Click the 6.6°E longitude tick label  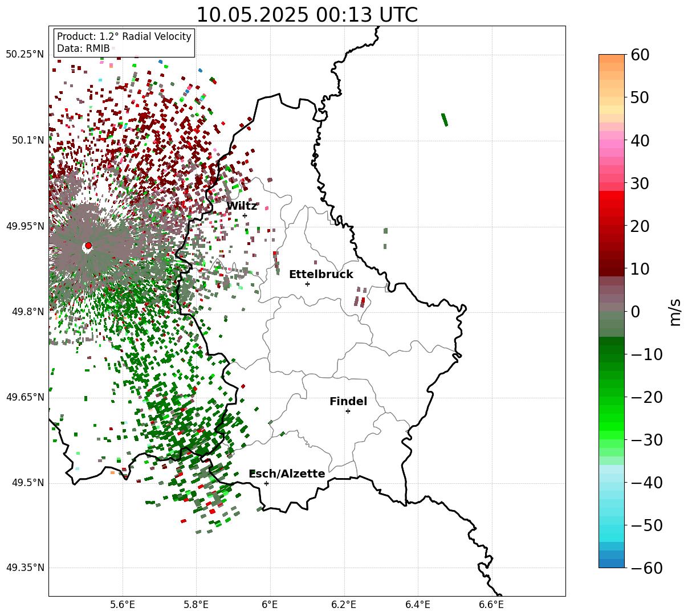[491, 605]
